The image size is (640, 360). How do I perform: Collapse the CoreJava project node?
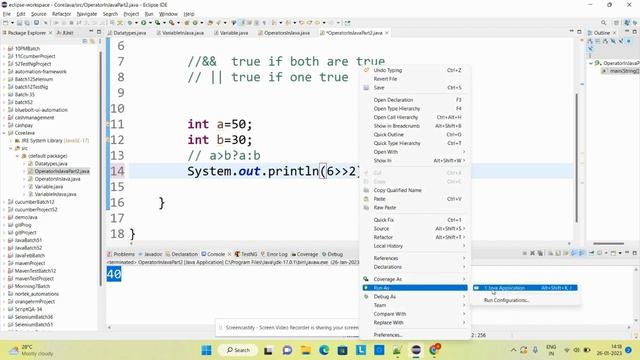(4, 133)
